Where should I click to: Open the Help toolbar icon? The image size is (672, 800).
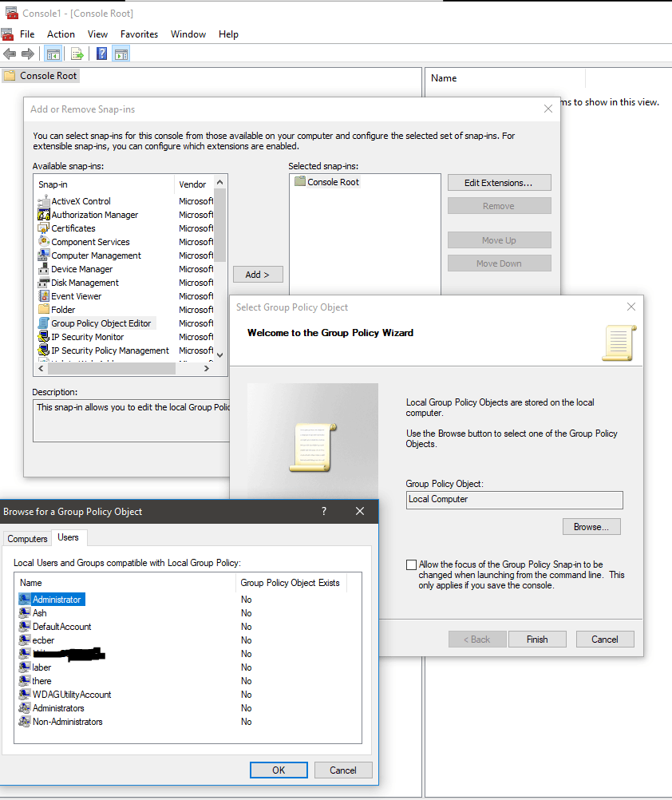(x=101, y=53)
